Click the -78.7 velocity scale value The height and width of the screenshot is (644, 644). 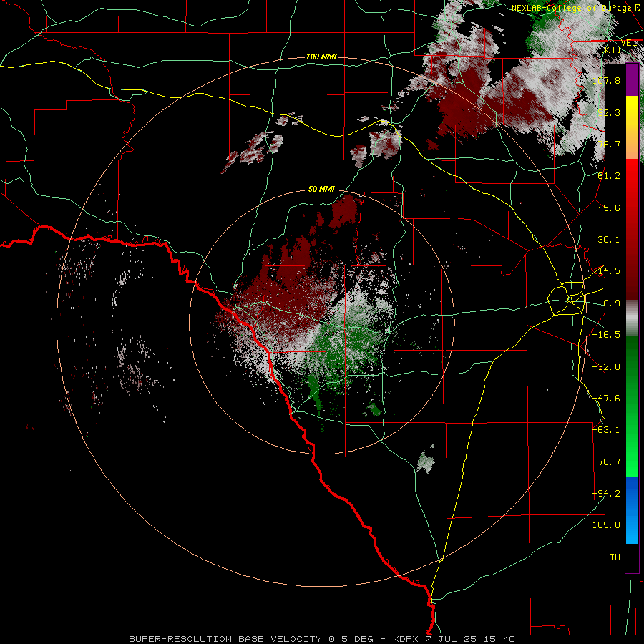pos(606,462)
